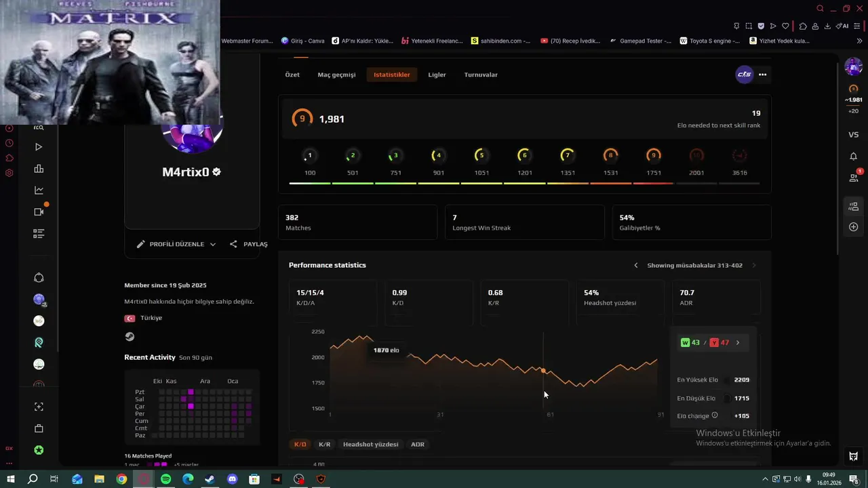Open the Windows notification center icon

tap(854, 479)
